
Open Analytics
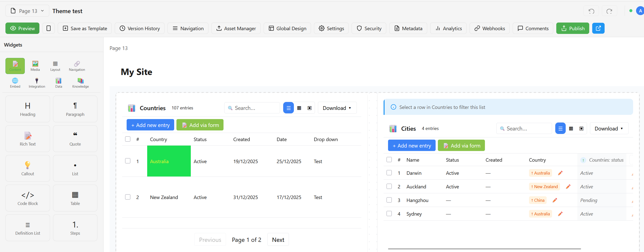coord(448,28)
